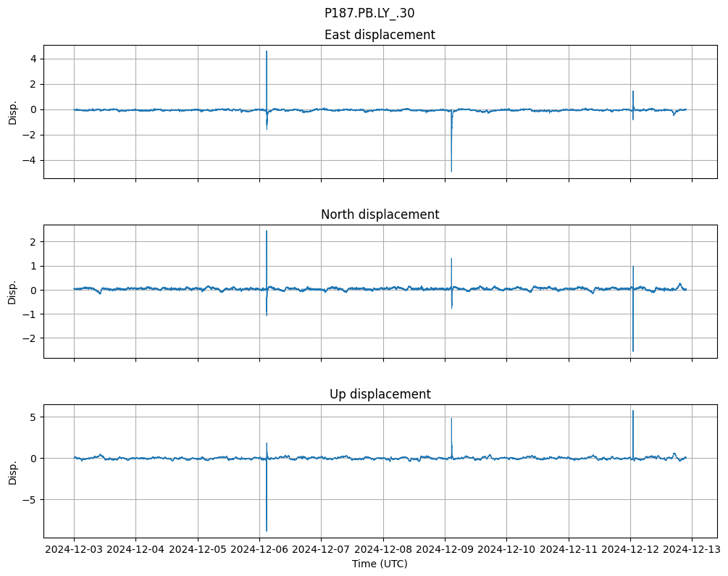
Task: Click the 2024-12-03 date tick label
Action: pos(74,550)
